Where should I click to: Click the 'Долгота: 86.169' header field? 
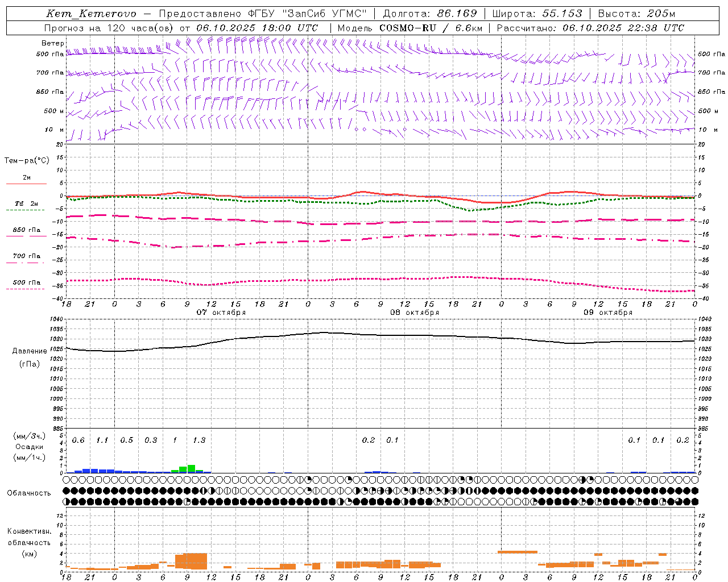430,14
